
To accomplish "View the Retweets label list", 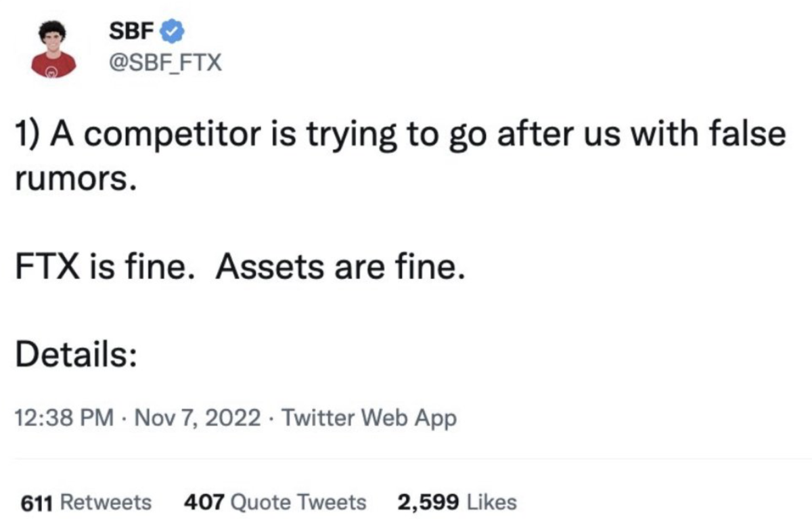I will click(106, 502).
